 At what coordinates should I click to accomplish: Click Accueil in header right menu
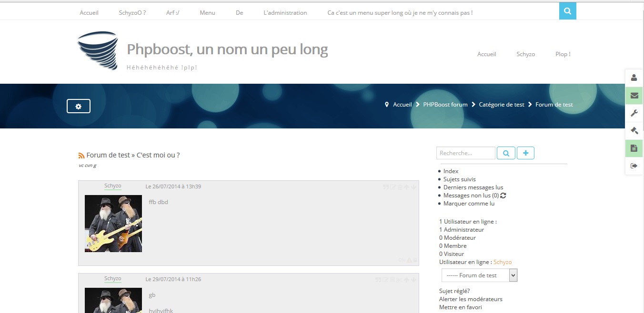[x=487, y=54]
